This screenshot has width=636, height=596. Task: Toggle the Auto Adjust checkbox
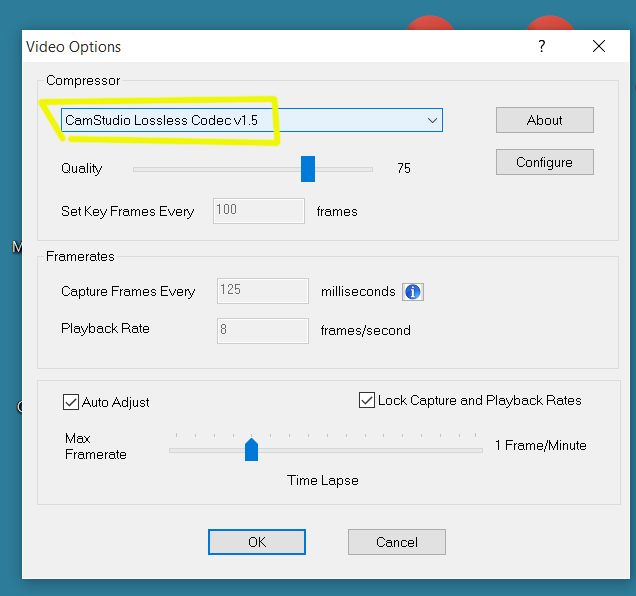point(71,402)
